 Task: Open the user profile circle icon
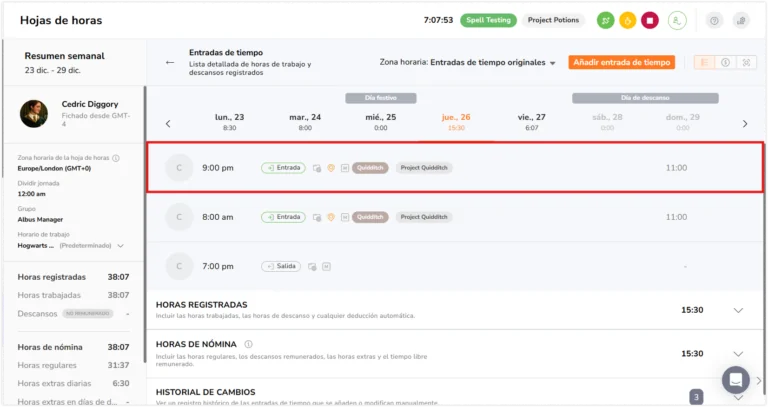[677, 21]
